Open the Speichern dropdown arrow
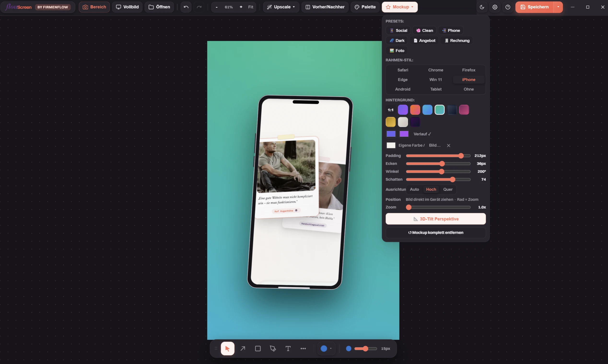 [558, 7]
